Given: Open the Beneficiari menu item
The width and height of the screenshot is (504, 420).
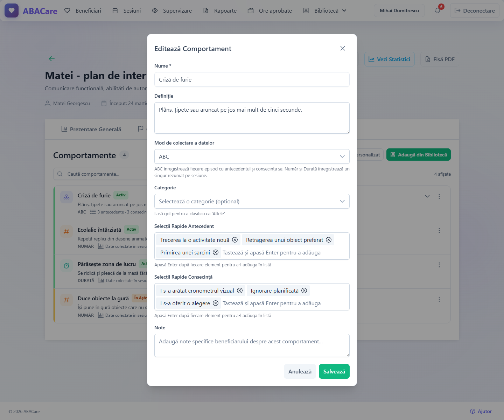Looking at the screenshot, I should coord(83,10).
